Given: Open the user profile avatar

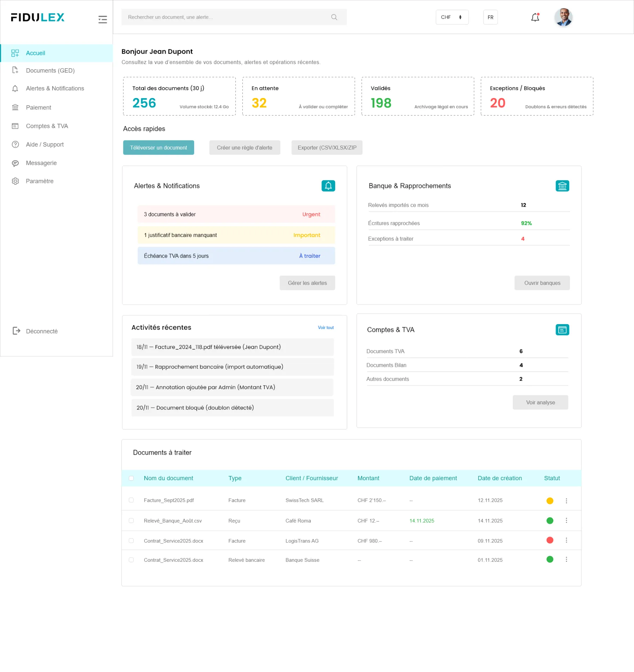Looking at the screenshot, I should click(563, 17).
